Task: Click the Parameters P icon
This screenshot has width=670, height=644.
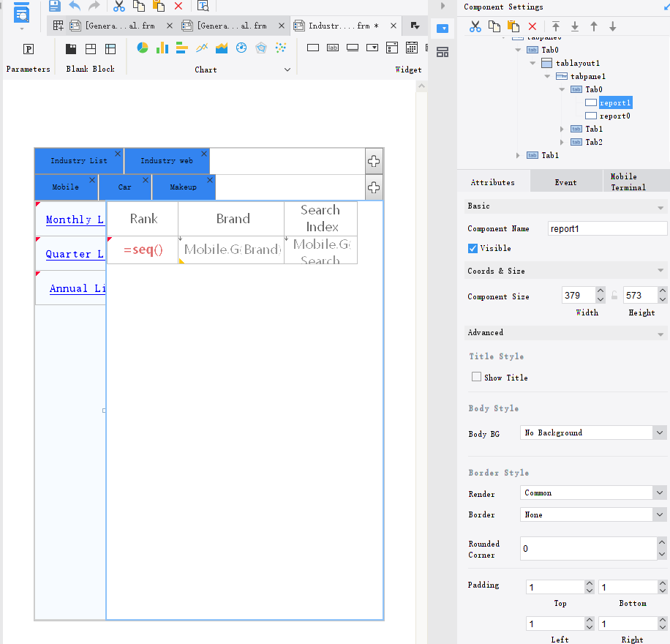Action: tap(29, 49)
